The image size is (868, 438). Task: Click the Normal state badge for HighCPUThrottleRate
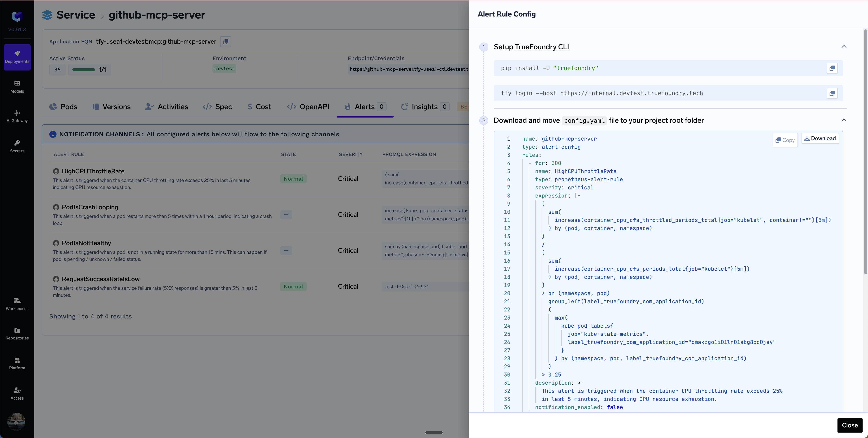coord(293,179)
